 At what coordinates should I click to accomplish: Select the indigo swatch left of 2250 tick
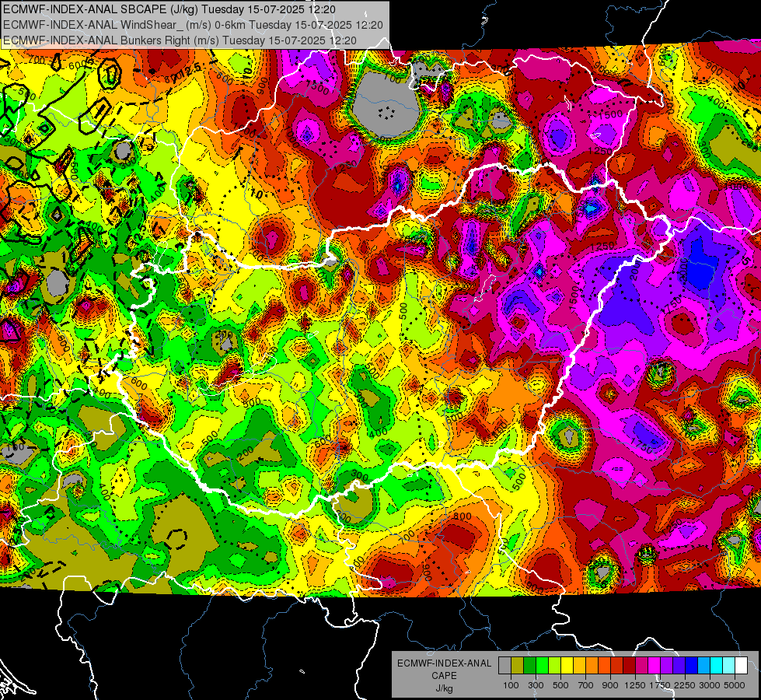coord(679,666)
